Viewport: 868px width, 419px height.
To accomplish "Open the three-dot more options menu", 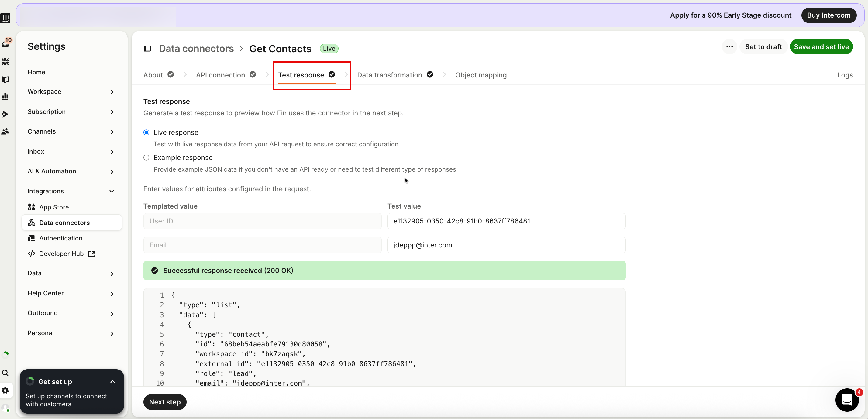I will pos(729,47).
